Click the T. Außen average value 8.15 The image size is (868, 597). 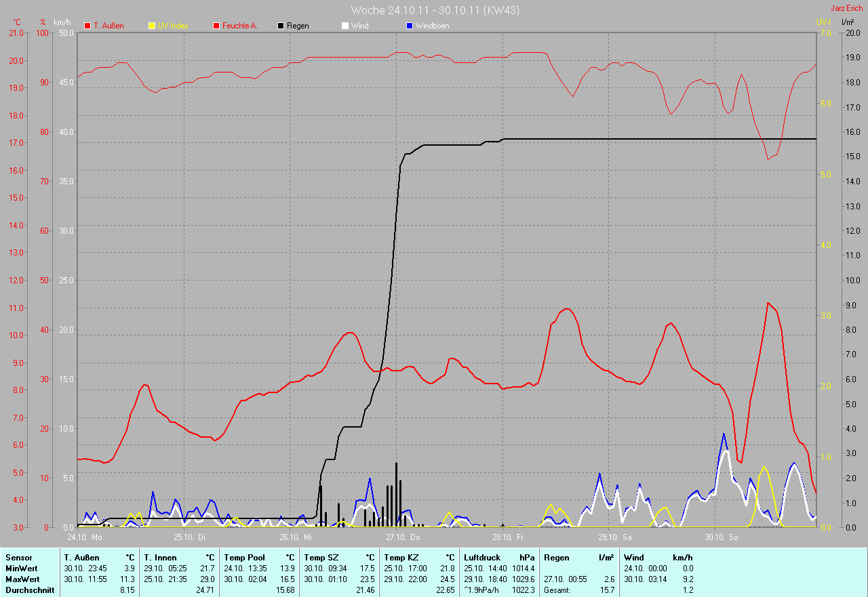[x=127, y=590]
